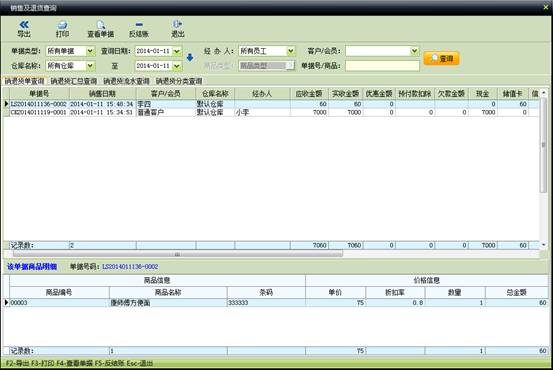
Task: Switch to the 销退货分类查询 tab
Action: (179, 81)
